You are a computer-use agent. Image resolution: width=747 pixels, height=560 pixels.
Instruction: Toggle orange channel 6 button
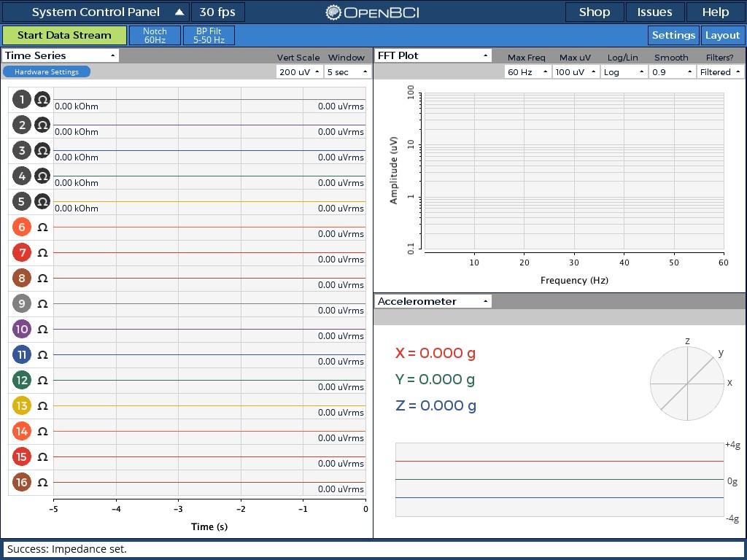21,227
